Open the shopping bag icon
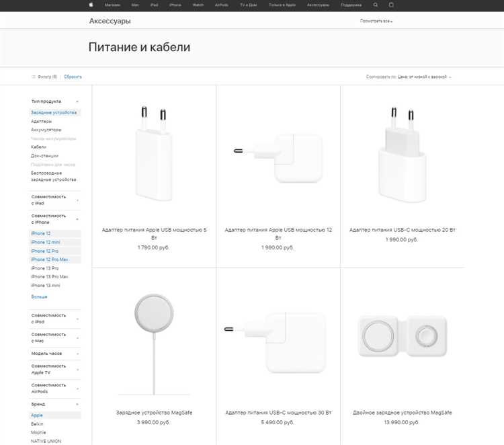Viewport: 504px width, 445px height. pos(391,5)
